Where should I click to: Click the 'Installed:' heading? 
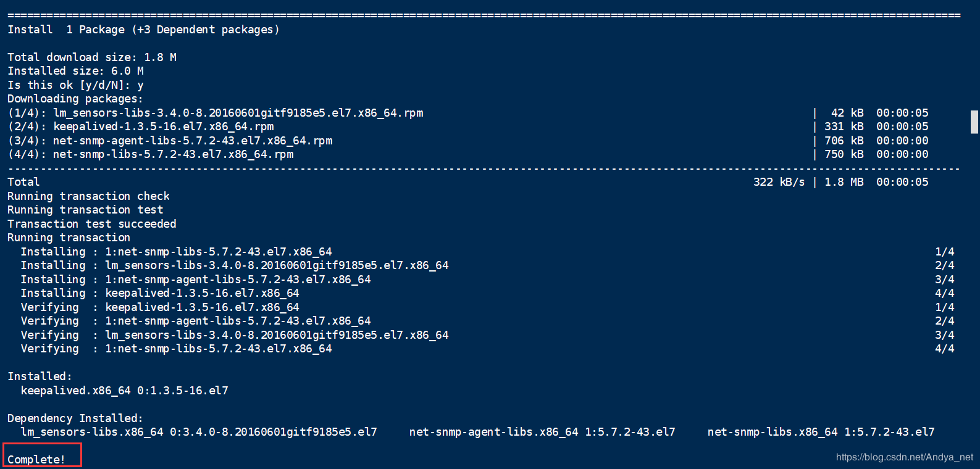tap(40, 376)
